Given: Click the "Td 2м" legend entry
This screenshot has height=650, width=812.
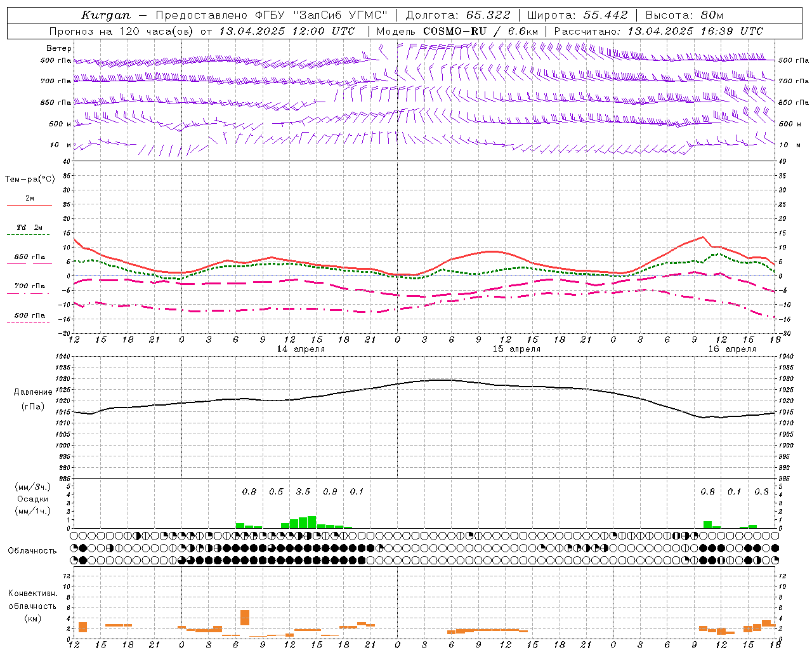Looking at the screenshot, I should [x=29, y=227].
